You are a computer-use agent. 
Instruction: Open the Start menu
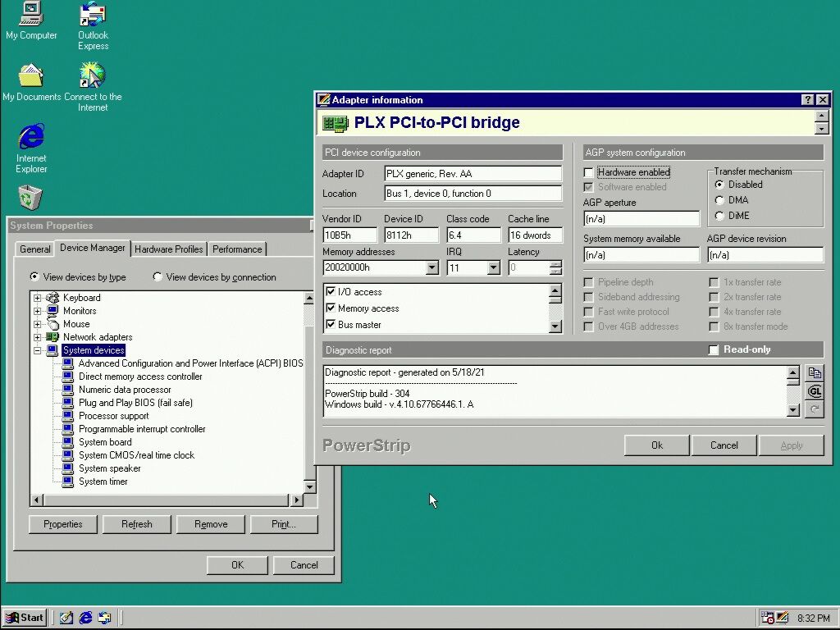pyautogui.click(x=24, y=618)
